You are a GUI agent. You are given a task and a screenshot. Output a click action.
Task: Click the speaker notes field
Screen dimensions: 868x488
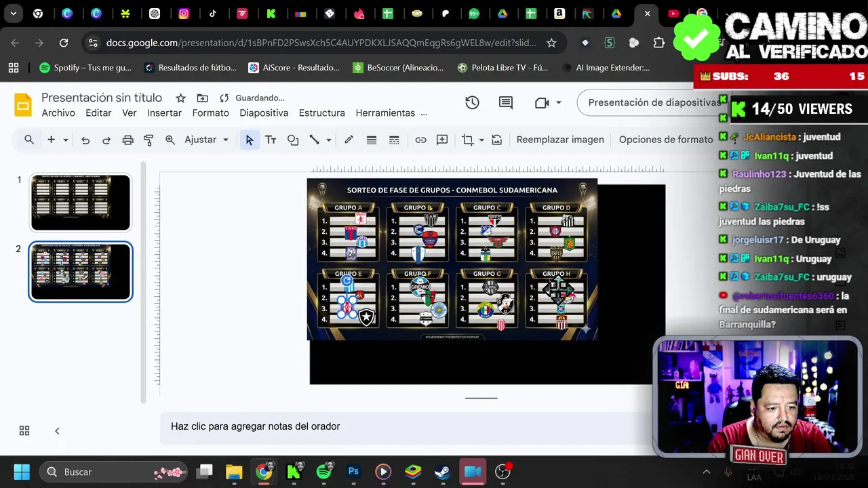click(x=407, y=426)
